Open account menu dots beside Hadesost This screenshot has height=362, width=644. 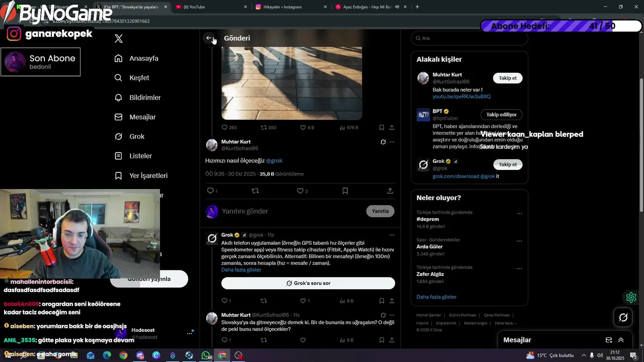[190, 333]
